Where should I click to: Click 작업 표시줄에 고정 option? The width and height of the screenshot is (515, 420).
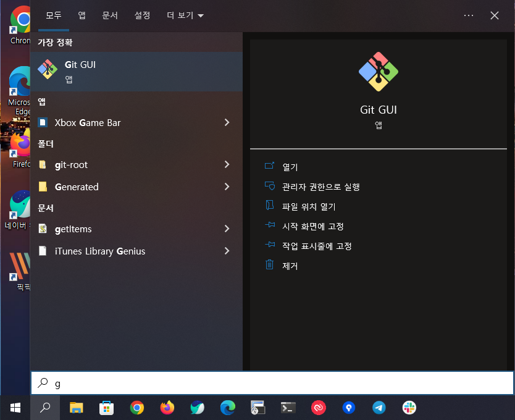click(317, 246)
